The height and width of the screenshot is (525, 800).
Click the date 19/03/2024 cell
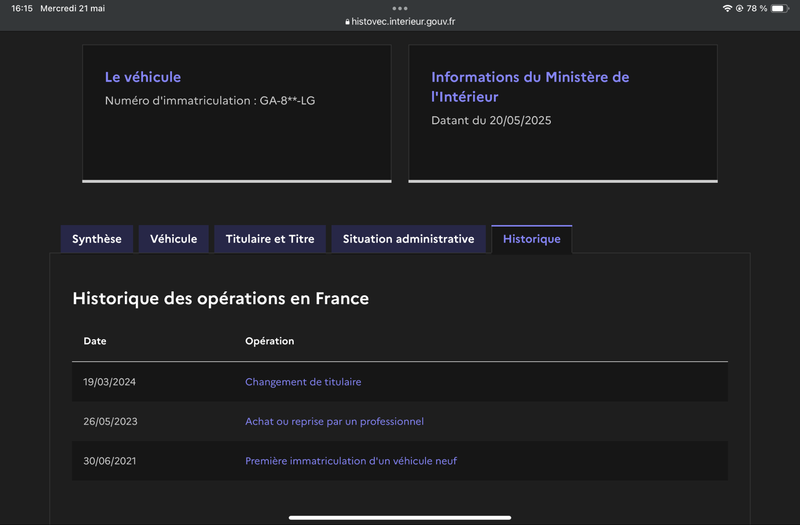(x=110, y=382)
